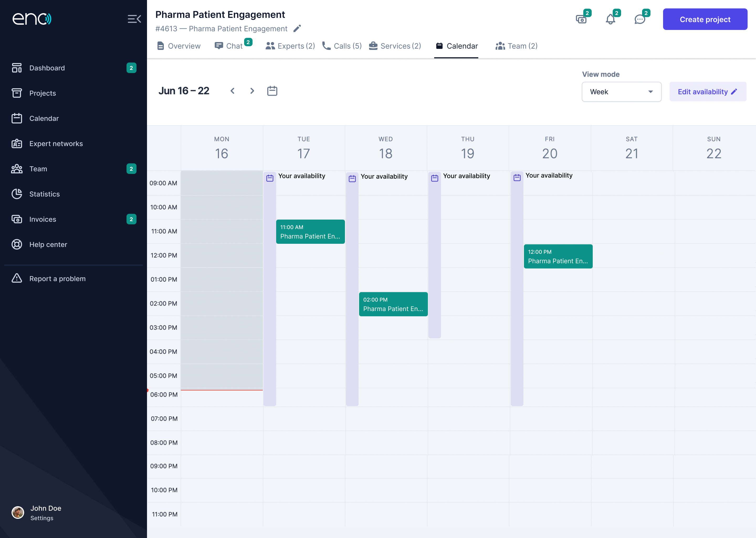This screenshot has width=756, height=538.
Task: Switch to the Experts (2) tab
Action: click(x=290, y=46)
